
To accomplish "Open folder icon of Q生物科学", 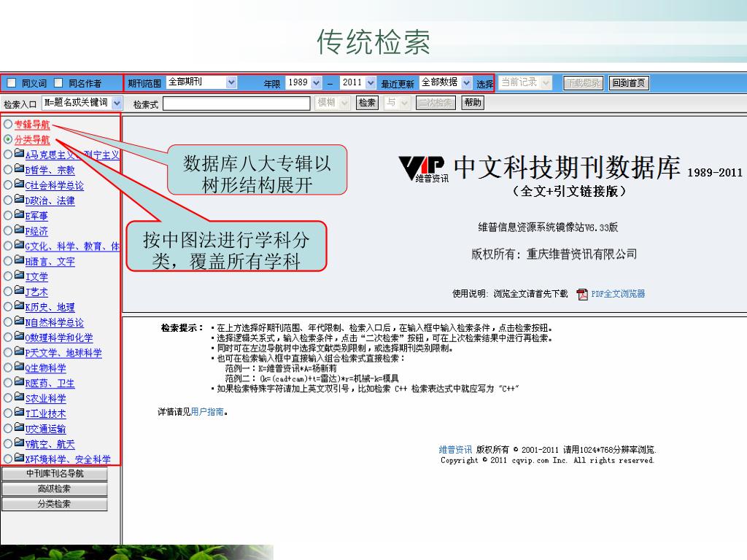I will pyautogui.click(x=19, y=367).
